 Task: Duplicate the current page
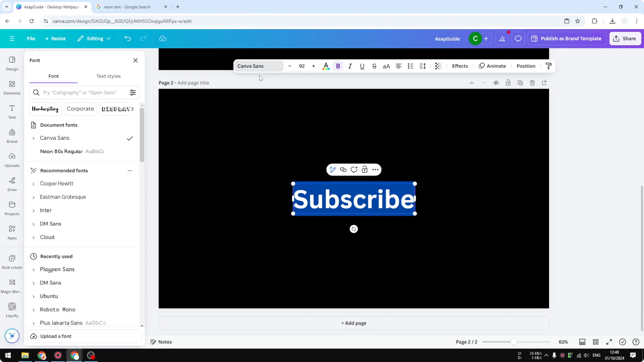pos(520,83)
